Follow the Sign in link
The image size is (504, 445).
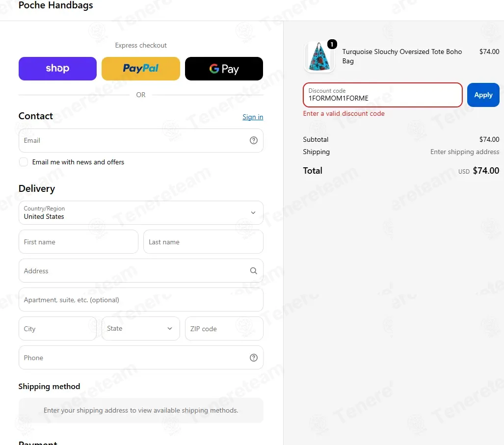[x=253, y=117]
